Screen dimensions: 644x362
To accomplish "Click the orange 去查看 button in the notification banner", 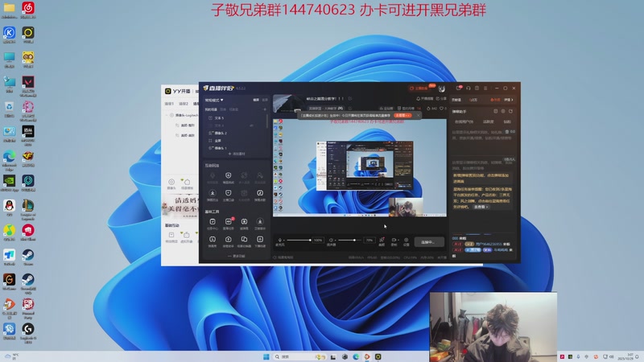I will [402, 116].
